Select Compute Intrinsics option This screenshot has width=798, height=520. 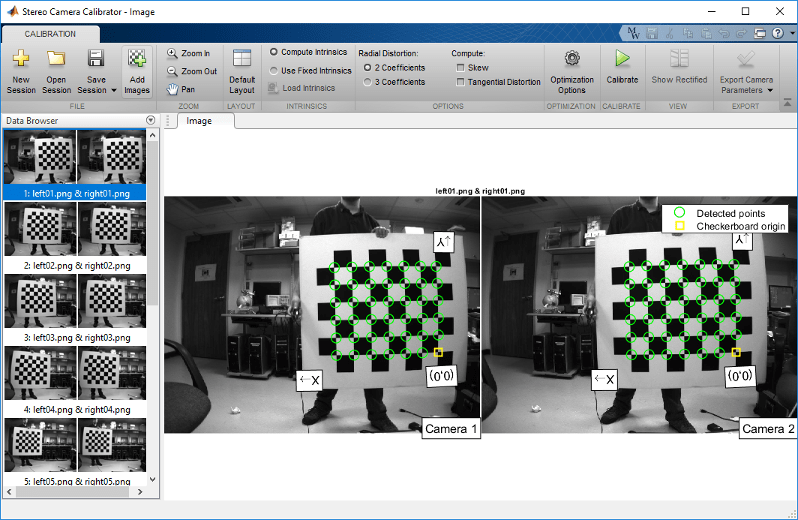(x=308, y=52)
